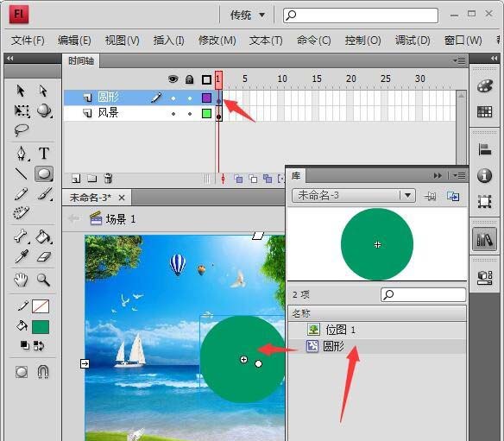Image resolution: width=504 pixels, height=441 pixels.
Task: Select the 时间轴 tab
Action: coord(81,60)
